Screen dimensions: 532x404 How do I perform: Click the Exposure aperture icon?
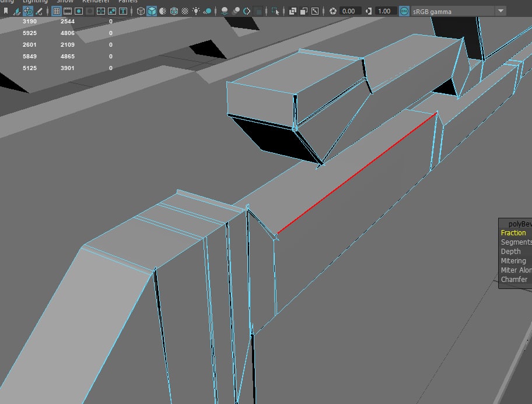point(333,11)
